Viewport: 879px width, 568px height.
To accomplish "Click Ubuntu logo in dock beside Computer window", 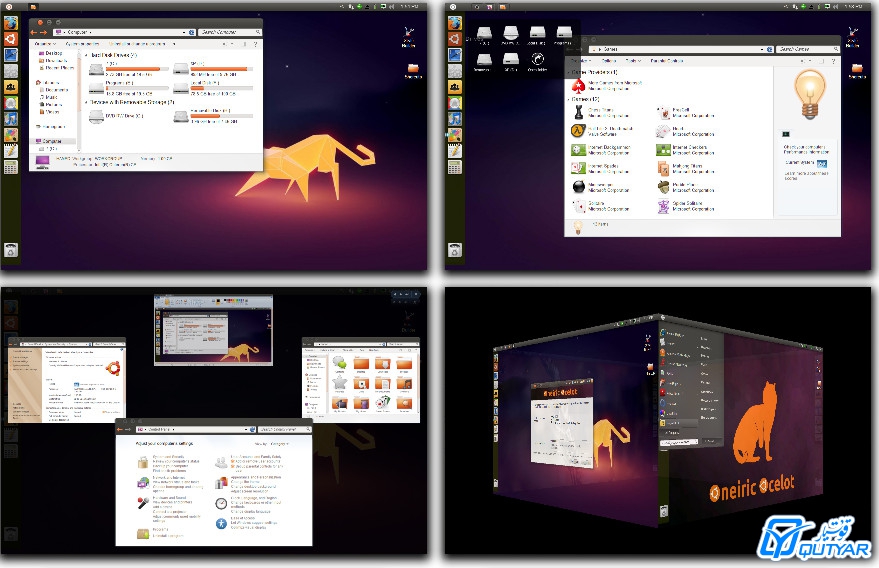I will tap(11, 39).
